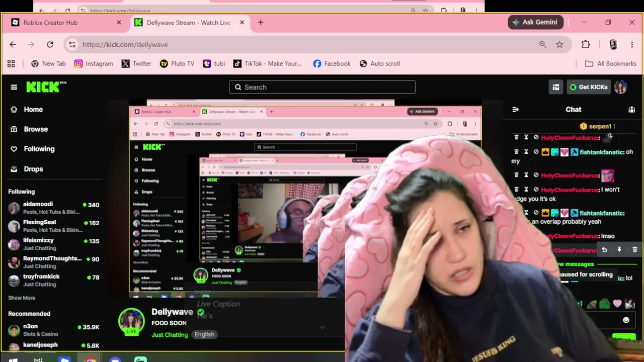Delete the hovered message using floating trash icon
This screenshot has height=362, width=644.
[634, 250]
